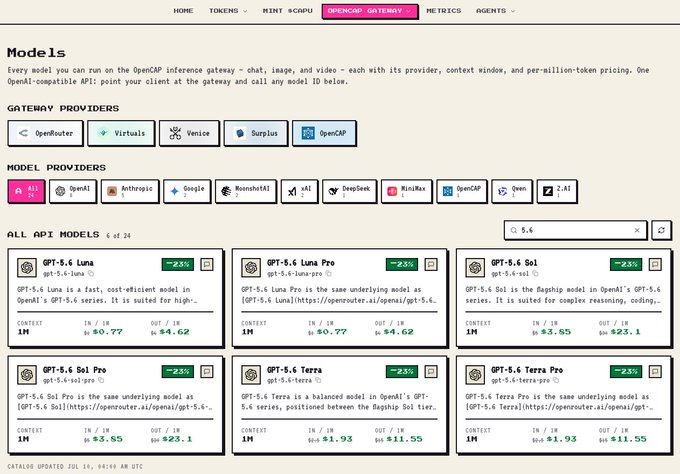Filter models by Google provider
This screenshot has height=474, width=680.
(187, 191)
